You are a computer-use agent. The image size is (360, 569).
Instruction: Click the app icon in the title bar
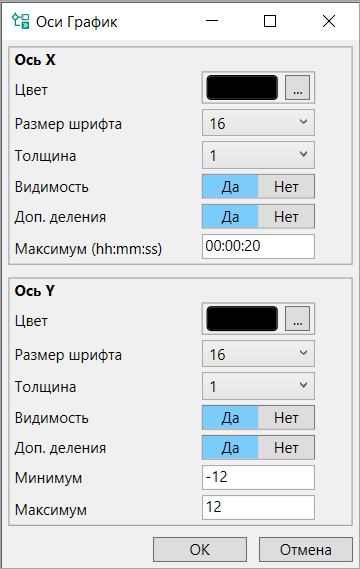[x=20, y=21]
